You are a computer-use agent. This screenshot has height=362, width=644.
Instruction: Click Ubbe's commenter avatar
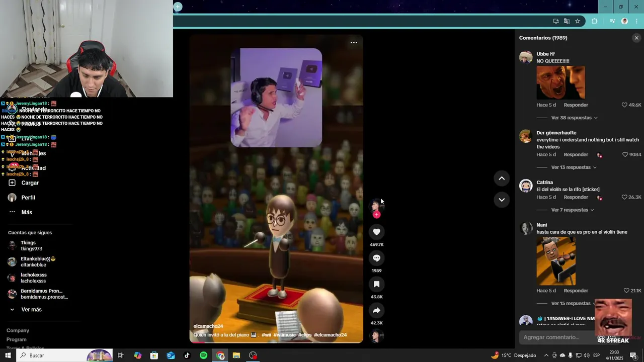coord(526,57)
